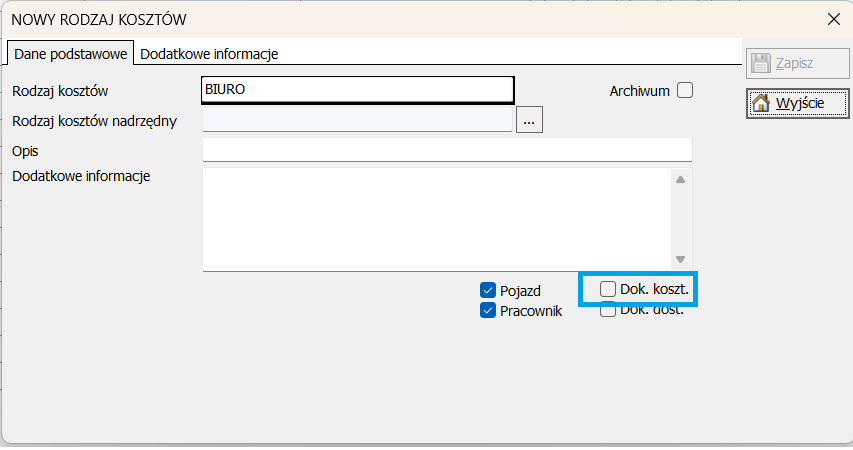Open parent cost type browser with ellipsis button
The height and width of the screenshot is (450, 853).
529,120
